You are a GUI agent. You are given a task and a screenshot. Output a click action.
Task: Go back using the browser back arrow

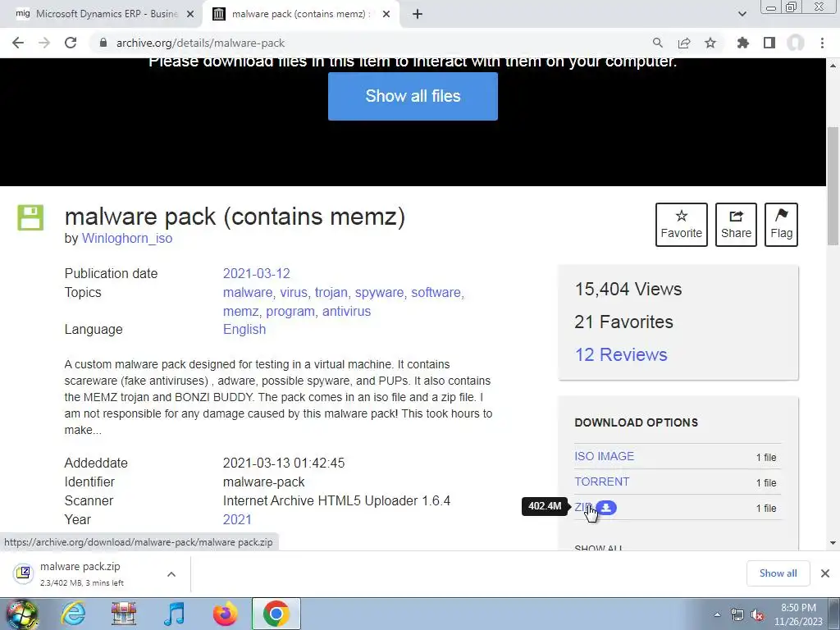tap(18, 43)
